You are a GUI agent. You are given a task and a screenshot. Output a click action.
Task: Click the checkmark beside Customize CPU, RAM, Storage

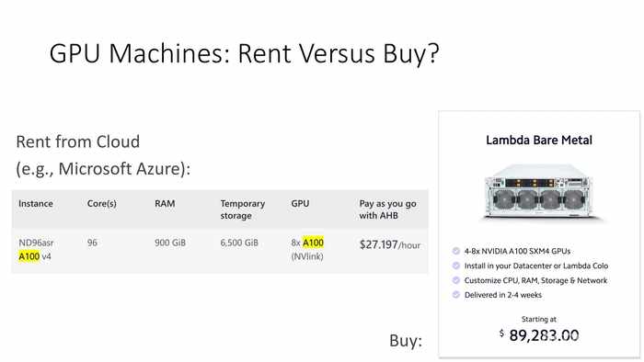[456, 280]
